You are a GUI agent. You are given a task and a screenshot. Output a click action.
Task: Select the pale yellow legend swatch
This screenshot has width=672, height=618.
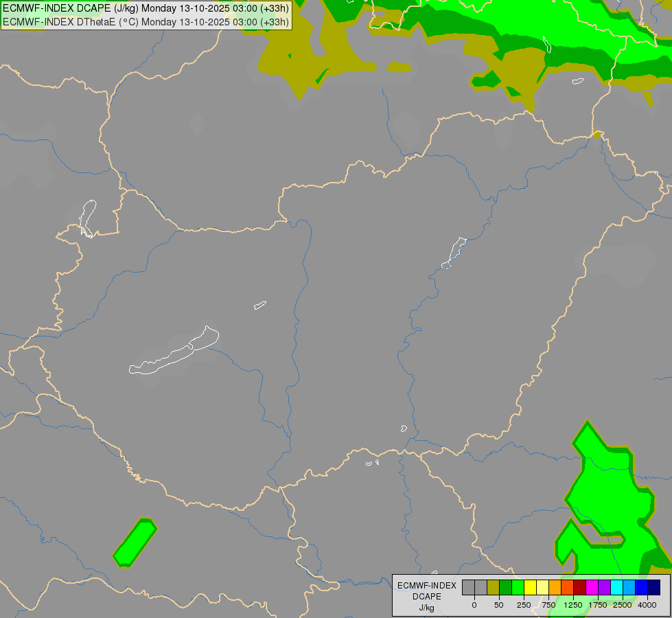point(543,587)
